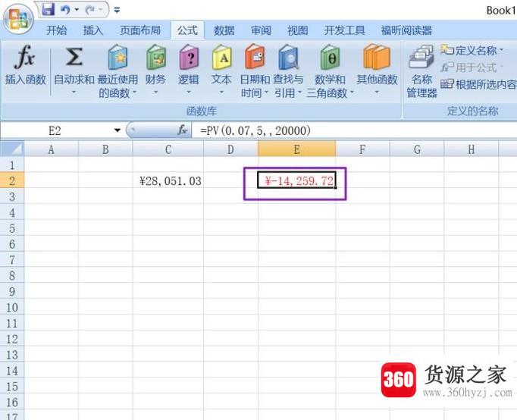Screen dimensions: 517x420
Task: Select column G header
Action: 417,149
